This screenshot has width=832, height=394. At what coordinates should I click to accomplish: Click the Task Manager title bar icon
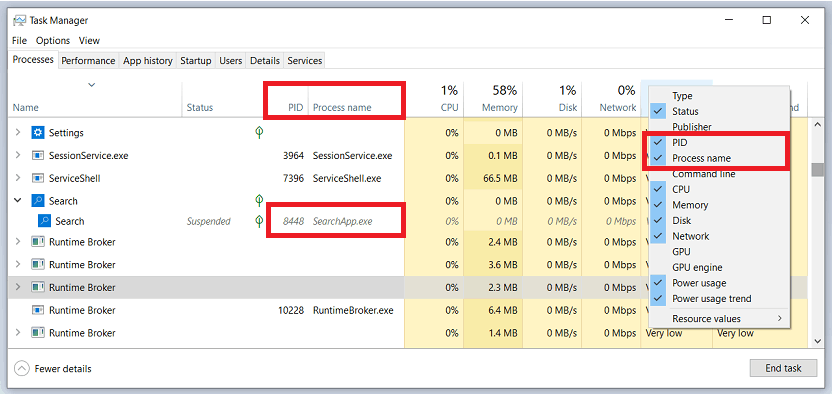20,21
